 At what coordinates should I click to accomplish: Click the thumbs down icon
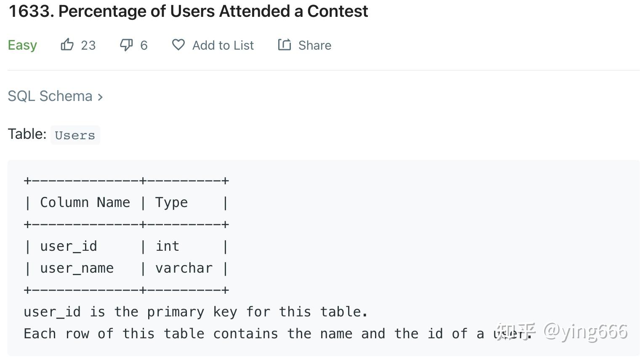coord(126,45)
